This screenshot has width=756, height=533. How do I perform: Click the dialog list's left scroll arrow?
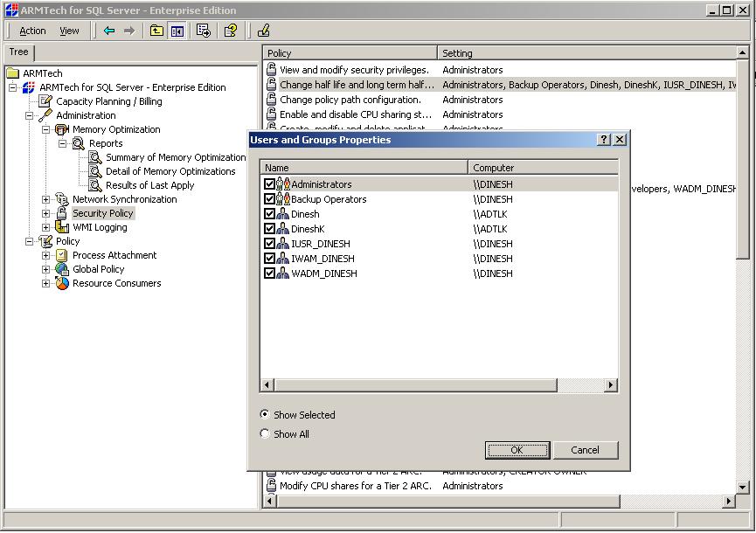tap(267, 384)
